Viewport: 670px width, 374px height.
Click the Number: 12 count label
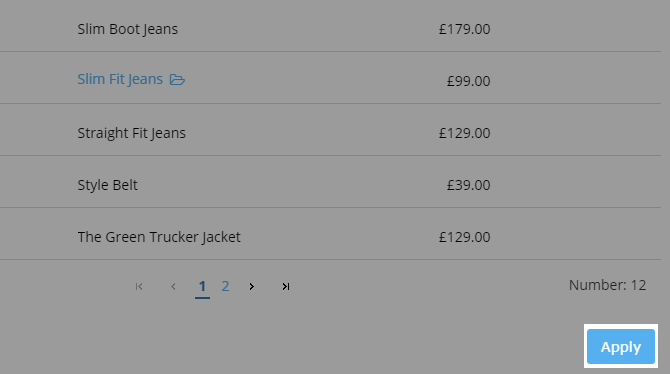(607, 285)
